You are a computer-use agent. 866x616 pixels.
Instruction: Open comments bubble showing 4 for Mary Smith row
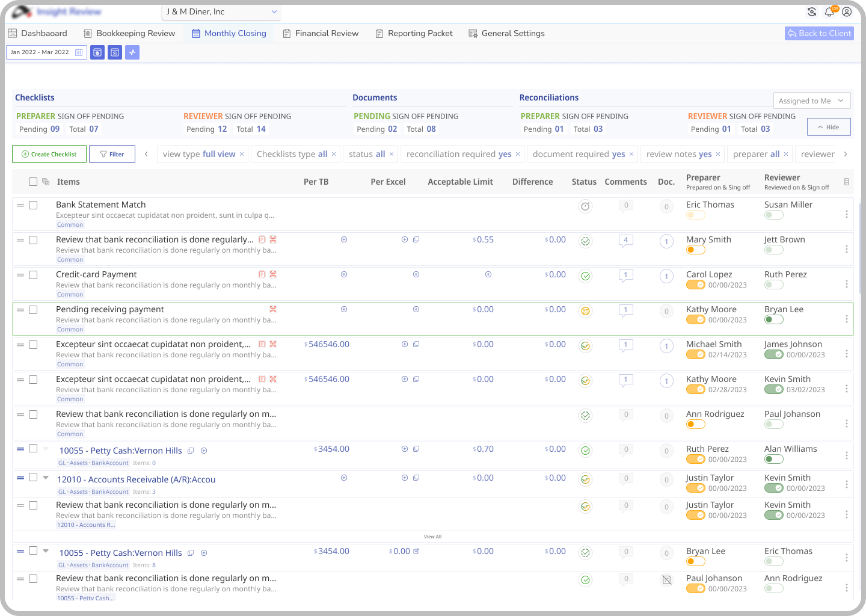[x=625, y=241]
